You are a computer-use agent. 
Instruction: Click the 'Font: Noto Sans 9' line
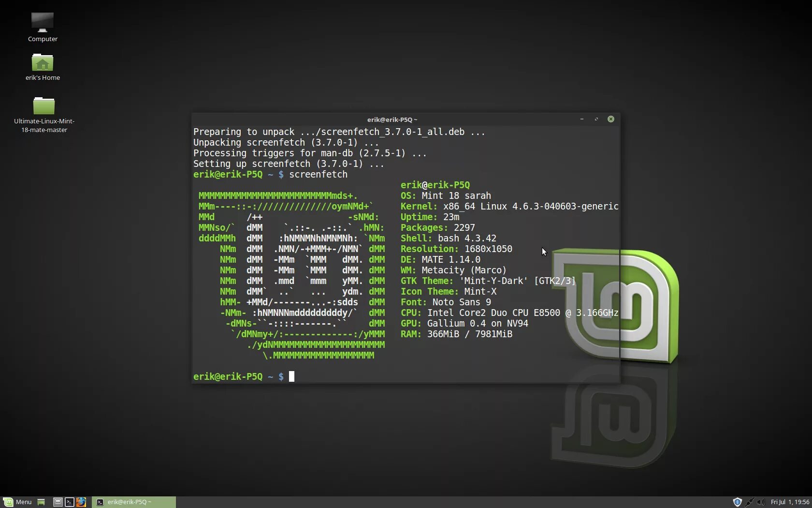pyautogui.click(x=446, y=302)
